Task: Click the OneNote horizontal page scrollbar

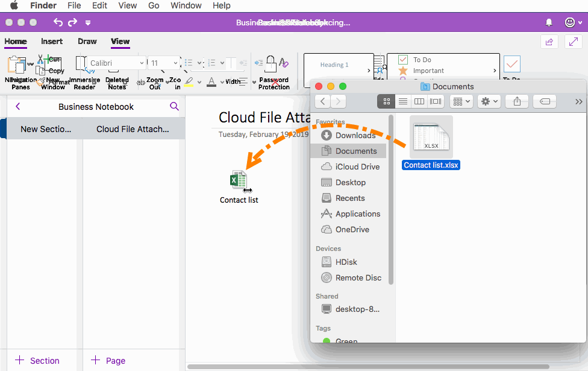Action: click(x=368, y=367)
